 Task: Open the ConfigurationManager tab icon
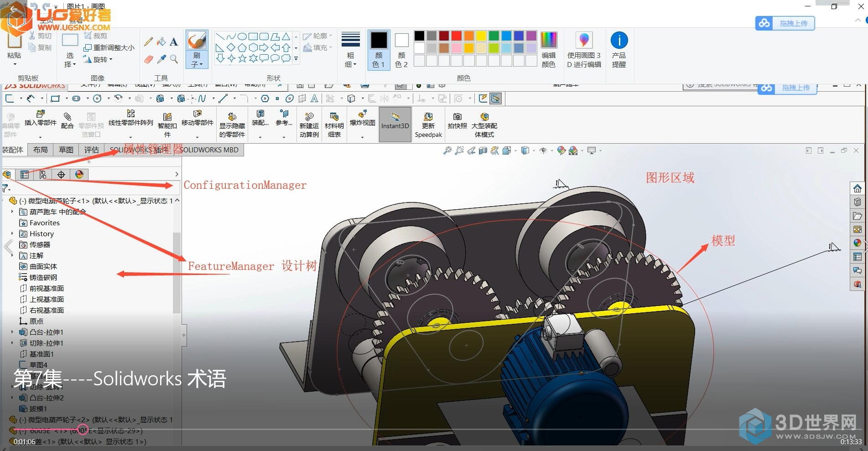tap(43, 174)
